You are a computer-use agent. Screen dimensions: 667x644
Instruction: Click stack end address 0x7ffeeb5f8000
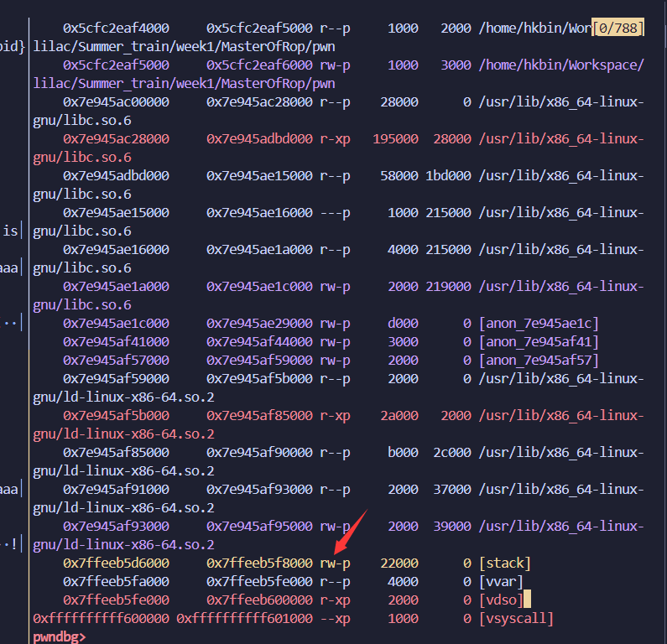click(259, 563)
